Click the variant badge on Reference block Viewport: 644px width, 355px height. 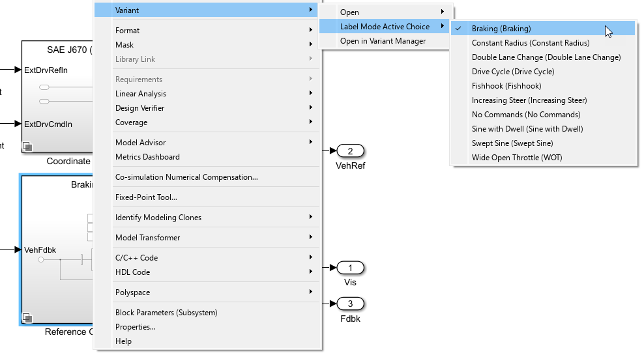[27, 318]
